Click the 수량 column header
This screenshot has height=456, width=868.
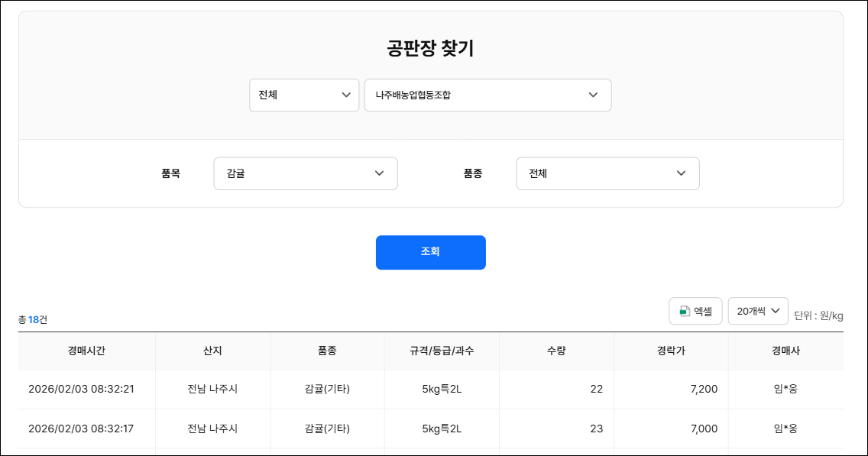click(556, 351)
